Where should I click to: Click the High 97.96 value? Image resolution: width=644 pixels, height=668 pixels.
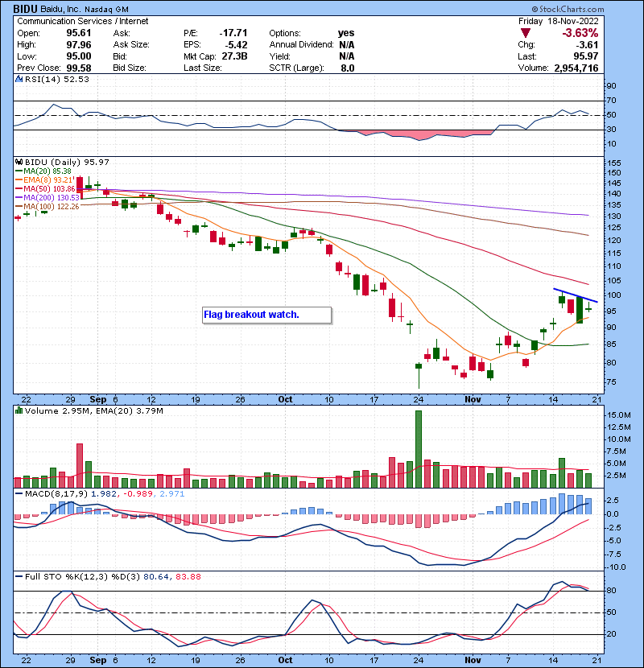click(x=78, y=45)
